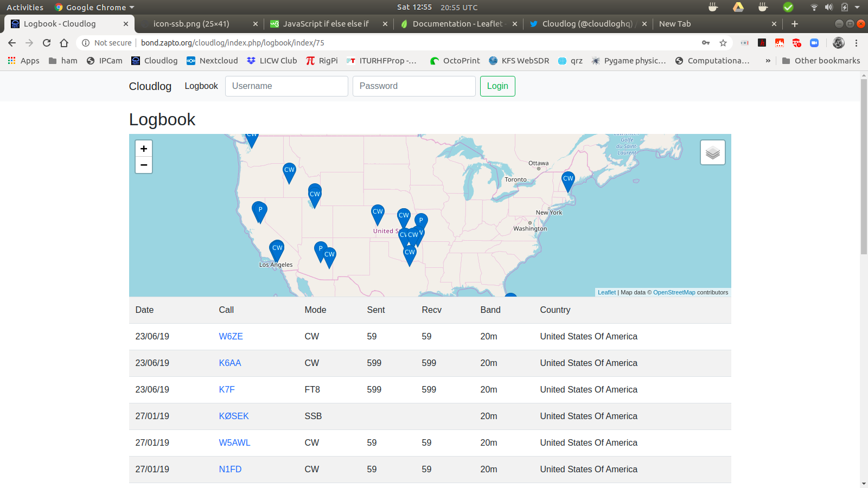868x488 pixels.
Task: Click the Cloudlog brand link
Action: 150,86
